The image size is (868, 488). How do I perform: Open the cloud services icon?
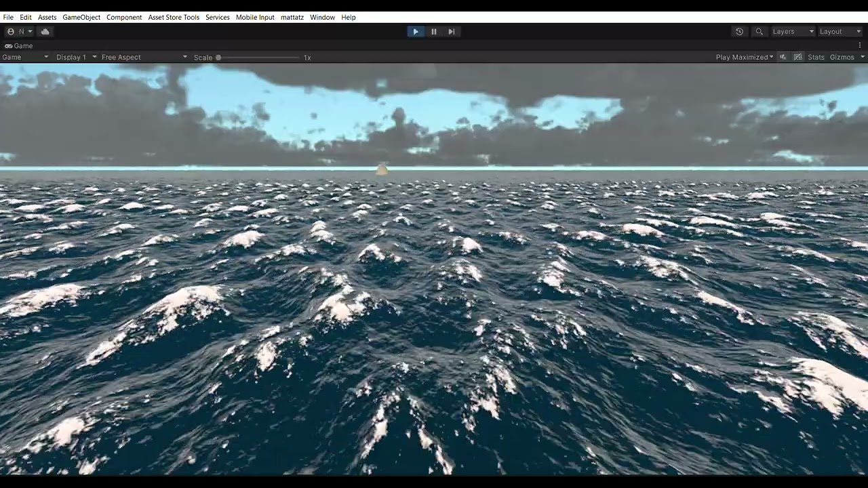point(45,32)
